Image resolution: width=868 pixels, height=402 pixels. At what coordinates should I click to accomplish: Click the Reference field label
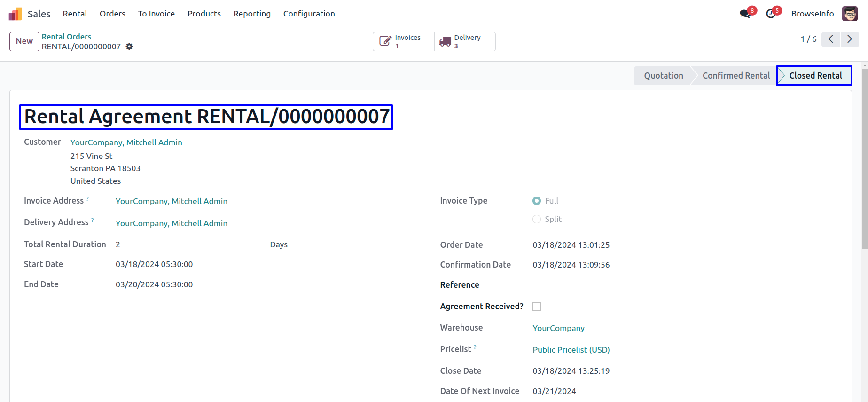click(x=460, y=285)
